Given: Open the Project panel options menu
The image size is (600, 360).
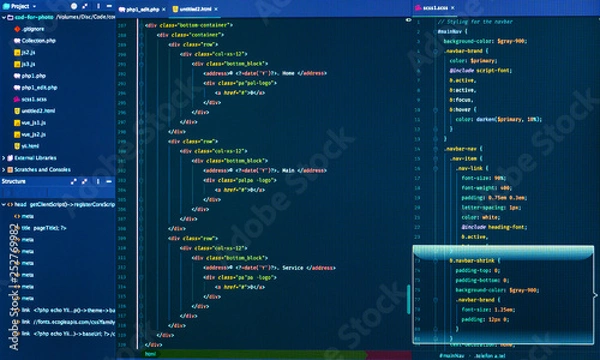Looking at the screenshot, I should (x=98, y=6).
